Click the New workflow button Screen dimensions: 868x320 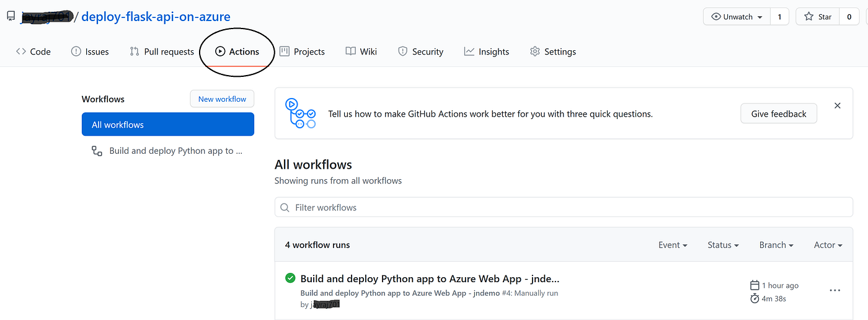coord(222,99)
